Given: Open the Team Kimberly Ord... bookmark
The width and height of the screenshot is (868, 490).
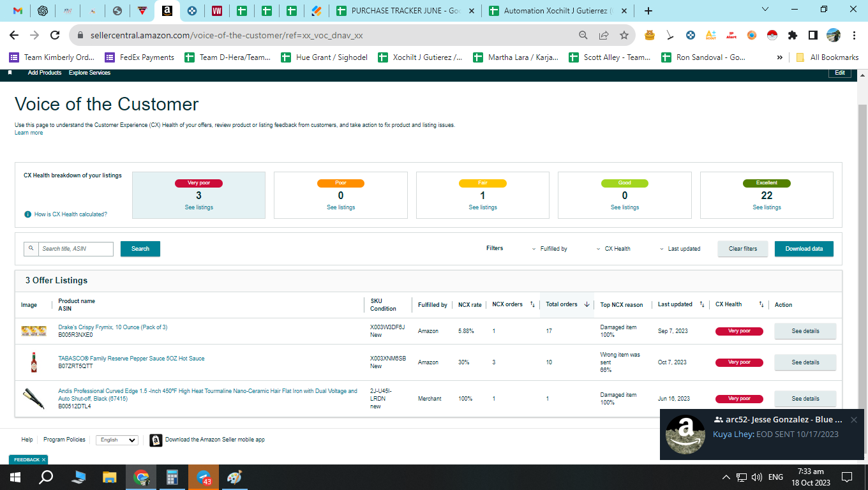Looking at the screenshot, I should tap(52, 57).
